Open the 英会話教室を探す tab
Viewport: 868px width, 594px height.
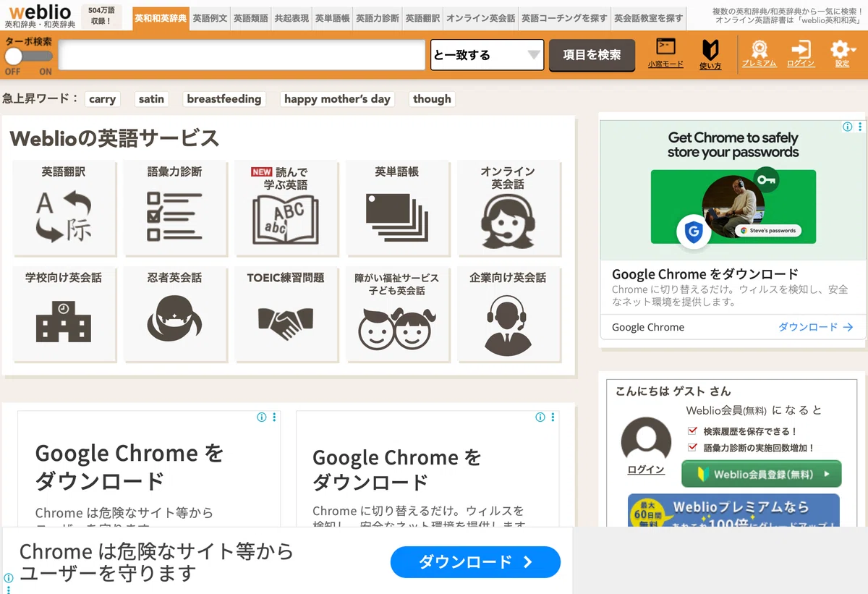pyautogui.click(x=649, y=18)
